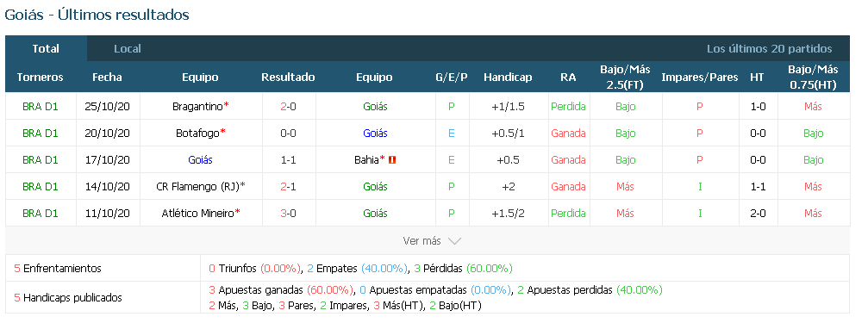Viewport: 868px width, 323px height.
Task: Click the Ver más text
Action: pos(422,241)
